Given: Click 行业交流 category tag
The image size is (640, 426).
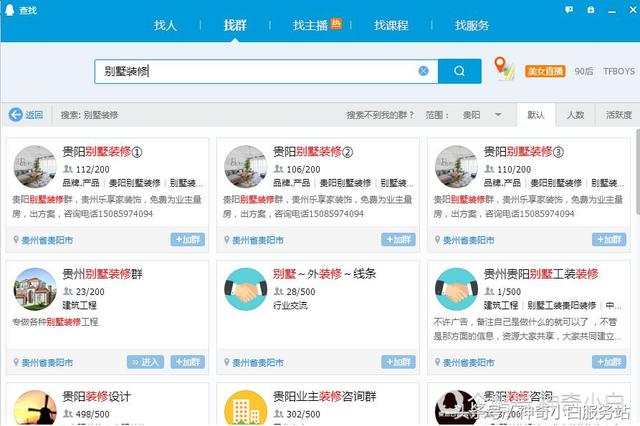Looking at the screenshot, I should (290, 305).
